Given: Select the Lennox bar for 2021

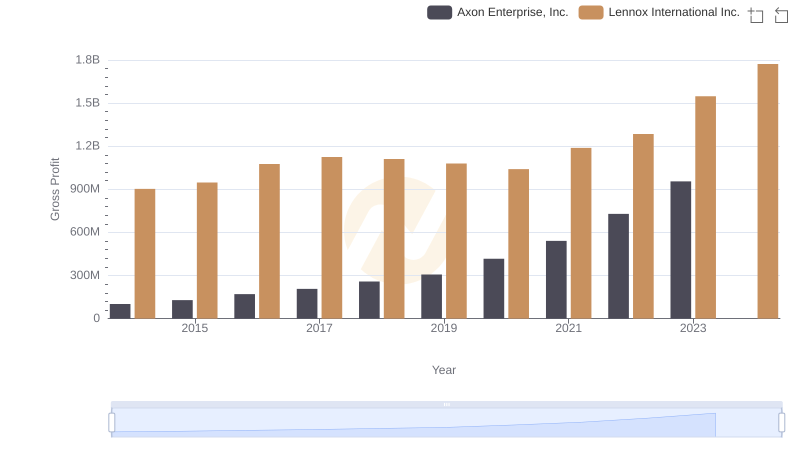Looking at the screenshot, I should (x=581, y=233).
